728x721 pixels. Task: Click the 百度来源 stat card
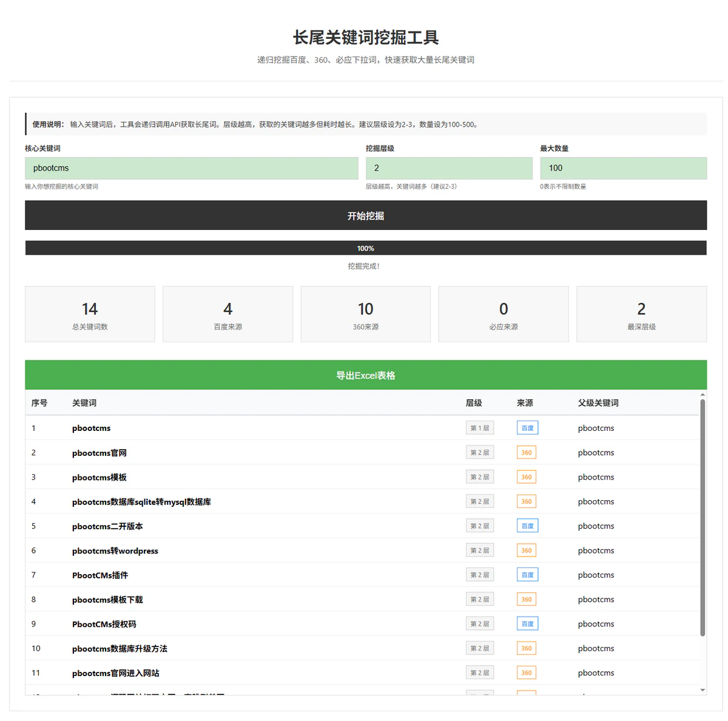coord(227,314)
